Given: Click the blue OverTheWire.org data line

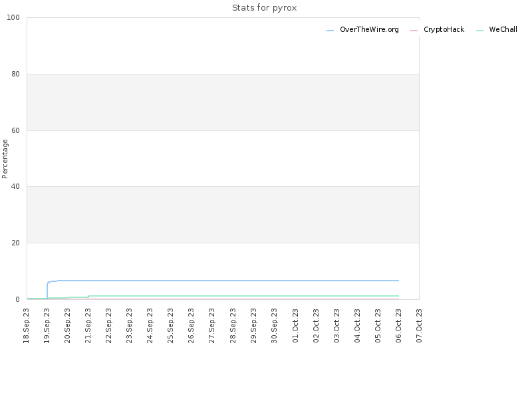Looking at the screenshot, I should (224, 281).
